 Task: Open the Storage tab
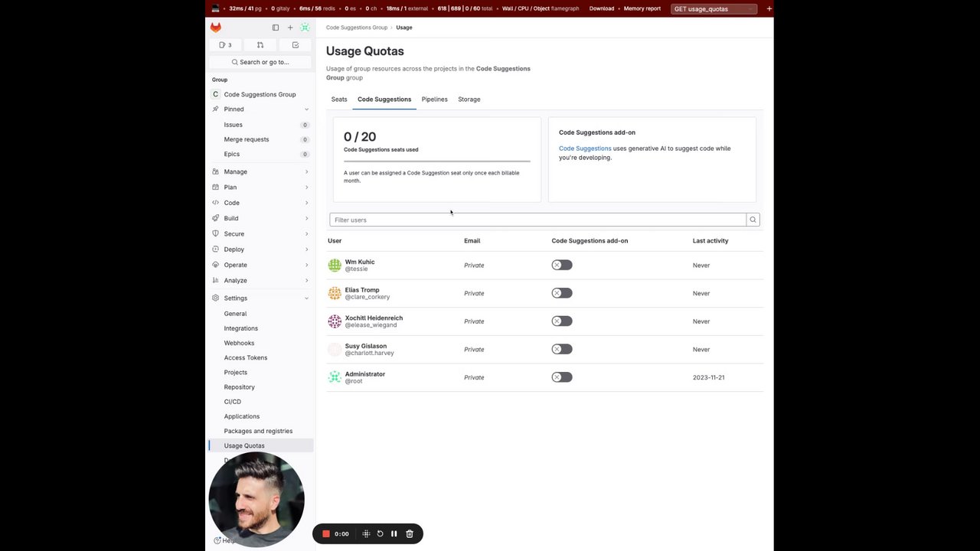click(x=469, y=99)
